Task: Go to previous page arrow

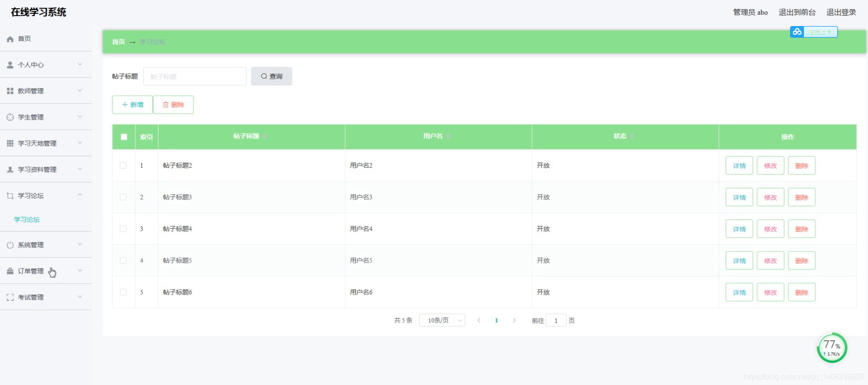Action: 479,320
